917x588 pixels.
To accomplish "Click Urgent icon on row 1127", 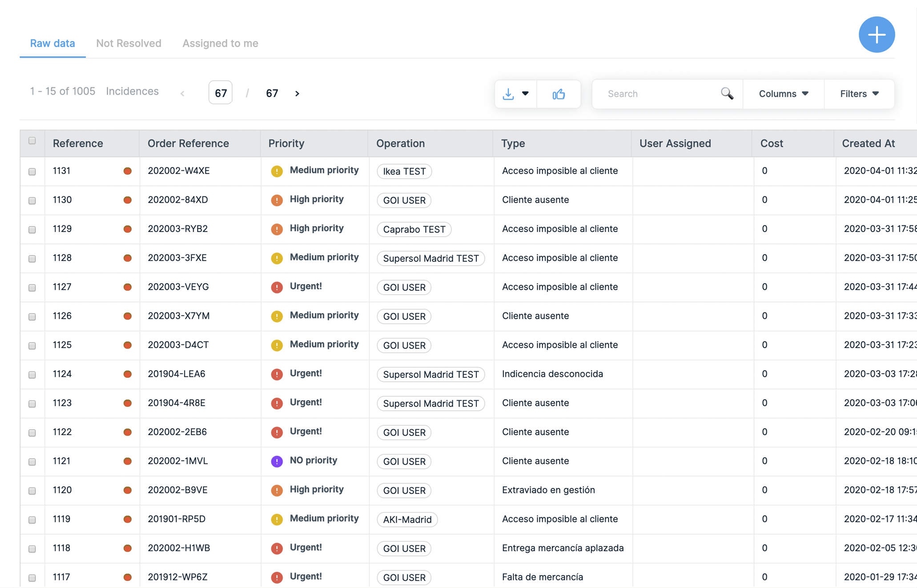I will tap(277, 287).
